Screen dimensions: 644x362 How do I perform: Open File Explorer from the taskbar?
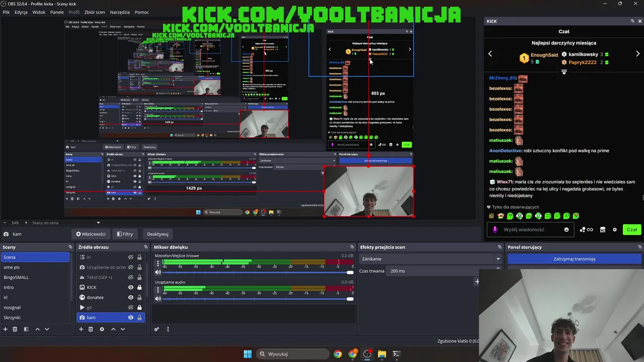click(x=382, y=354)
